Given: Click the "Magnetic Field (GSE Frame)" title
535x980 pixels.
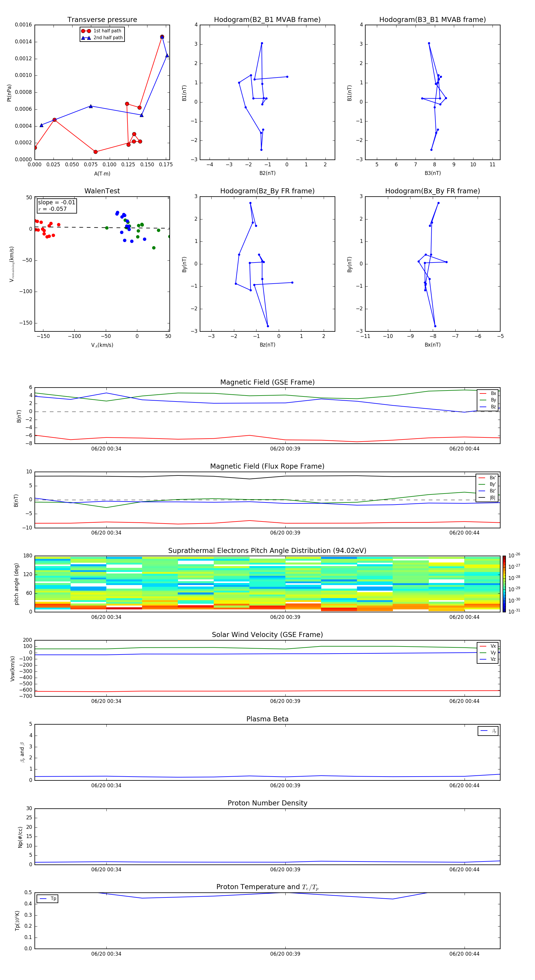Looking at the screenshot, I should coord(267,382).
